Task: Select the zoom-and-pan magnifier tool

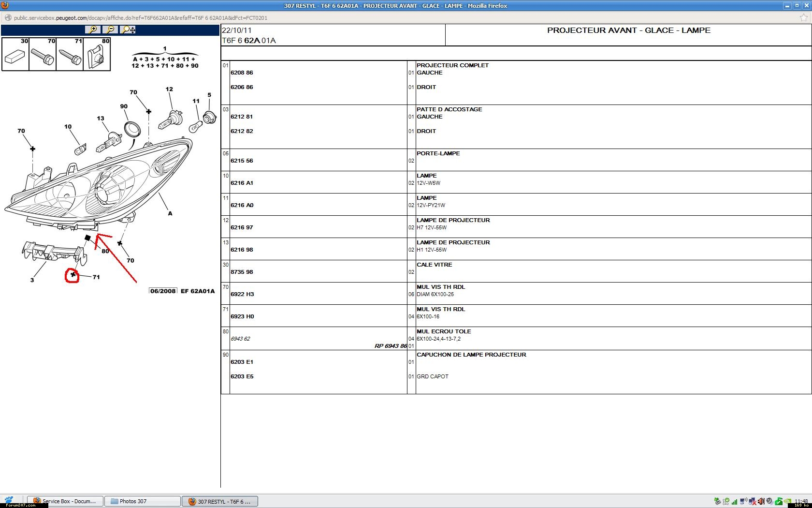Action: tap(128, 30)
